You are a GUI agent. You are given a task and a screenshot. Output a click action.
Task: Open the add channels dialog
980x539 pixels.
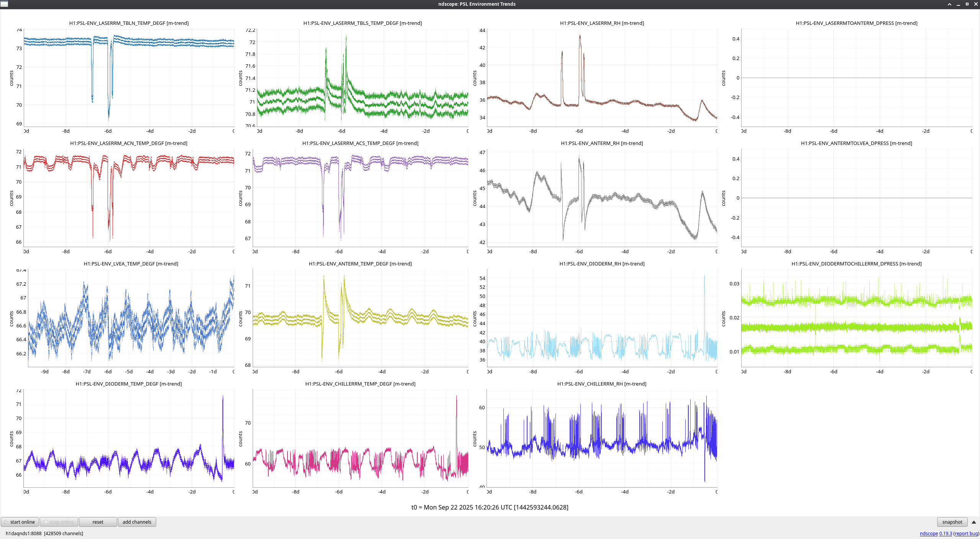click(x=137, y=522)
